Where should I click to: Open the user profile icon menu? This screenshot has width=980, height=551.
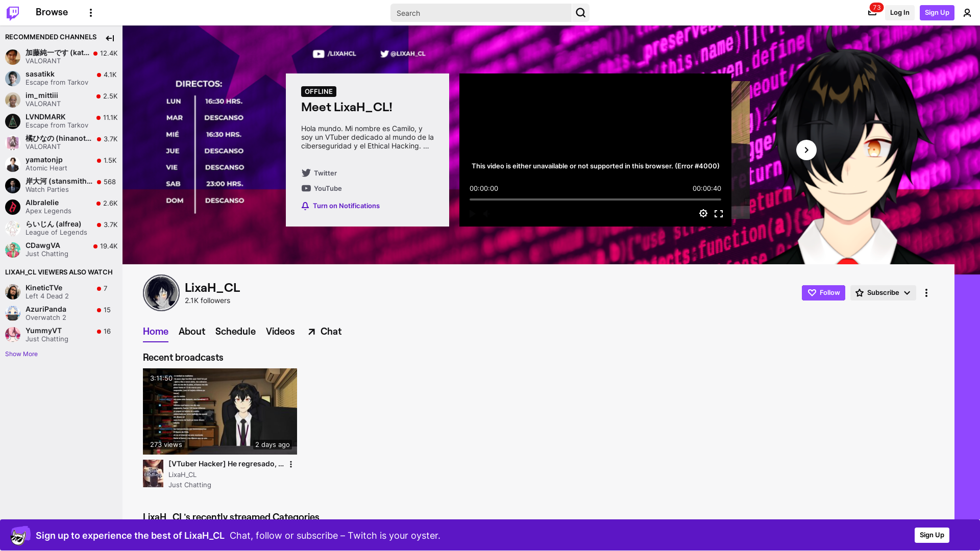pyautogui.click(x=967, y=13)
